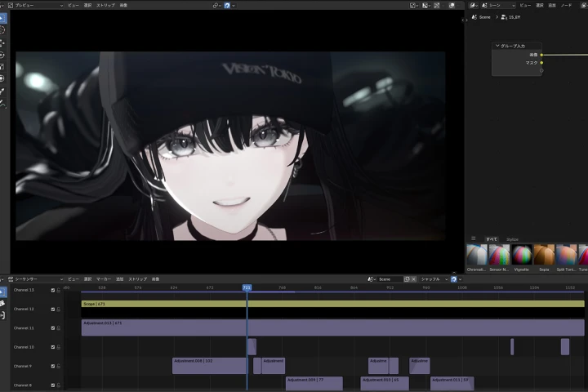Select the Adjustment.009 | 77 strip
Image resolution: width=588 pixels, height=392 pixels.
click(314, 383)
